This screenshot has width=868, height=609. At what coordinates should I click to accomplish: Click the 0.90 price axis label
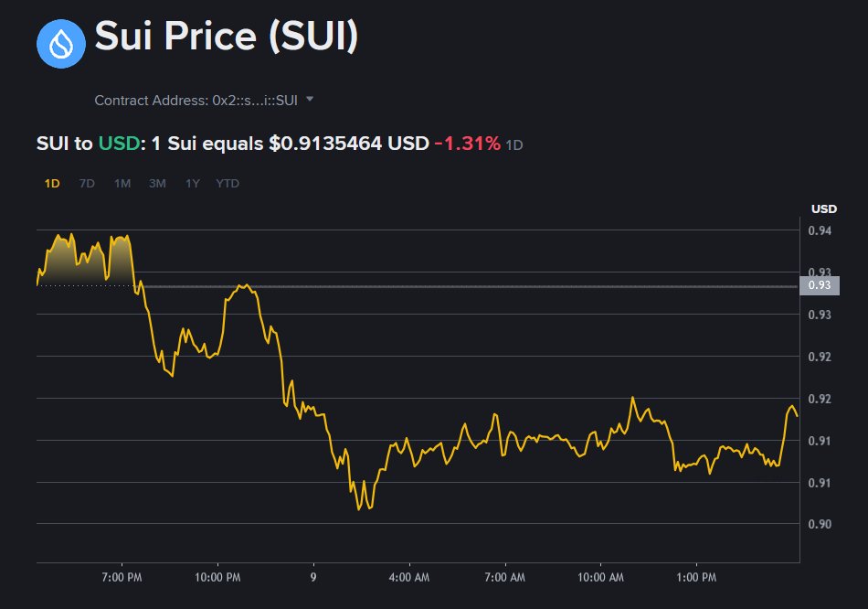(x=819, y=524)
